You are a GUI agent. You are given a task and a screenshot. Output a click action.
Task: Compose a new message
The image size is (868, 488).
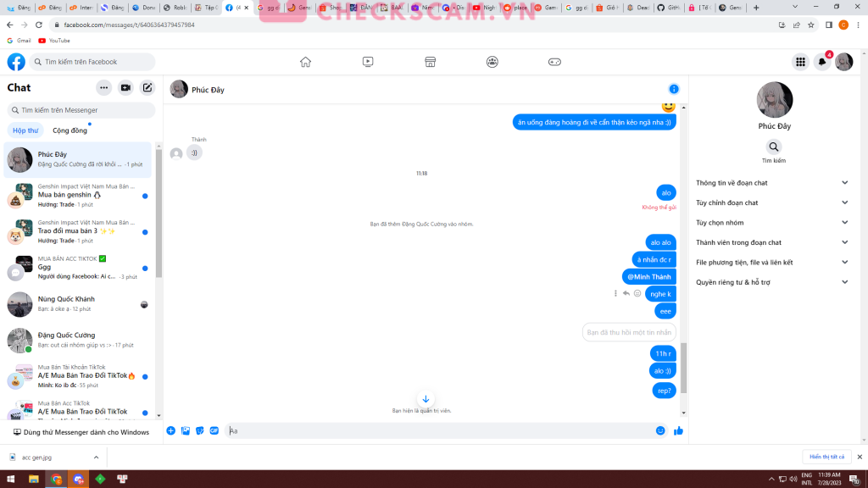coord(147,87)
